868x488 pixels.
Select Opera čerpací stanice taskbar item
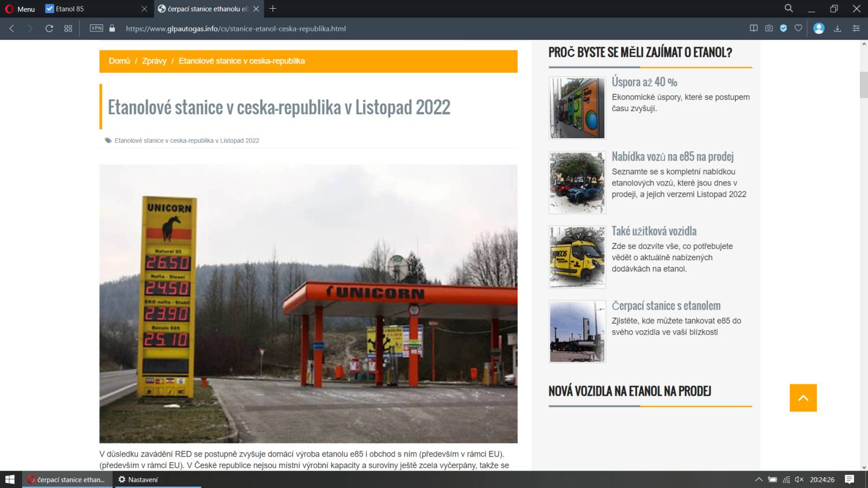pos(67,479)
